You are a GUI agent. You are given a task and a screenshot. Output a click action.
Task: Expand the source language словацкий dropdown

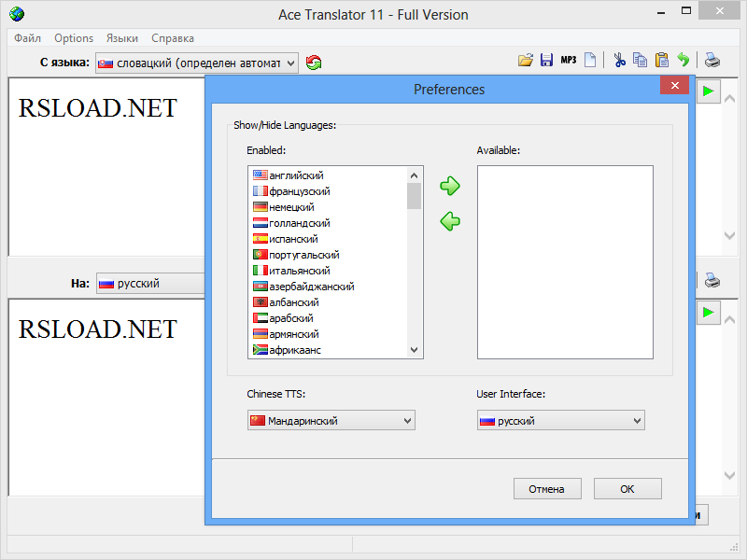197,63
